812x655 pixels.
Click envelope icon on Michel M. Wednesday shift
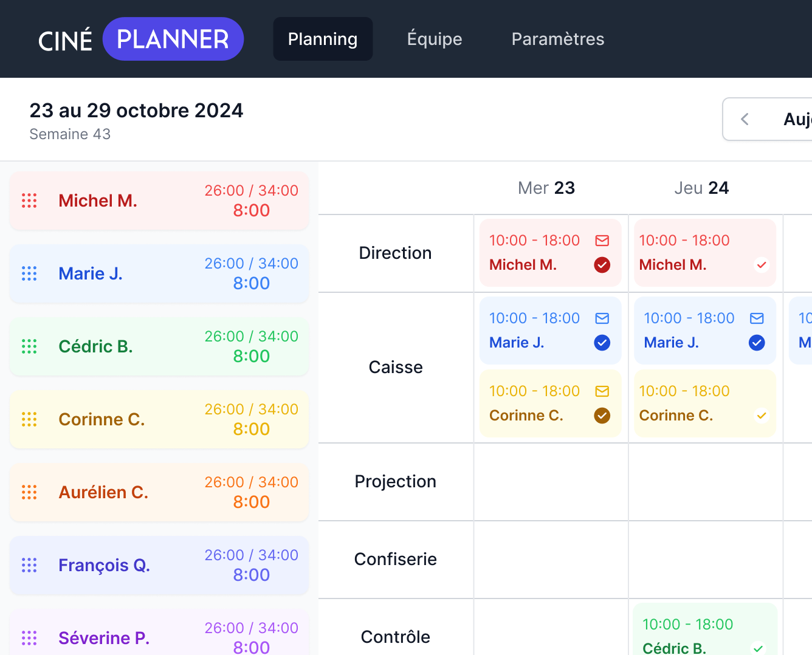[602, 241]
